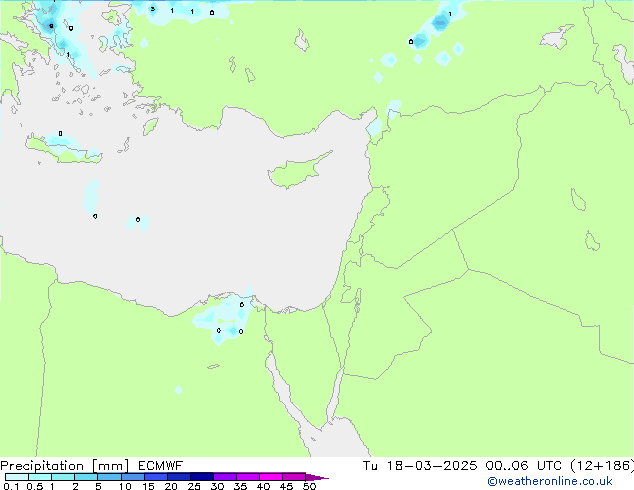634x490 pixels.
Task: Click the 20–25 mm legend swatch
Action: click(x=179, y=477)
